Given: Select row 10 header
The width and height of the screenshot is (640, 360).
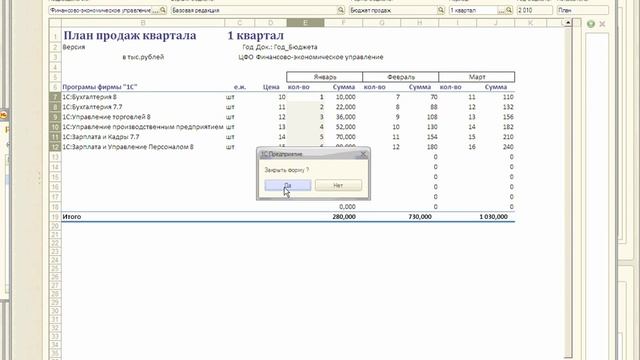Looking at the screenshot, I should 55,127.
